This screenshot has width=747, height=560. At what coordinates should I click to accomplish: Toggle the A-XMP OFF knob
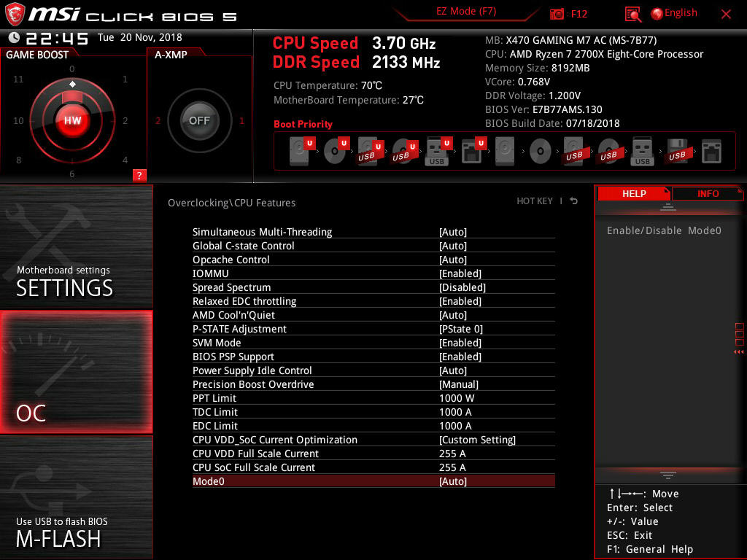pos(199,120)
